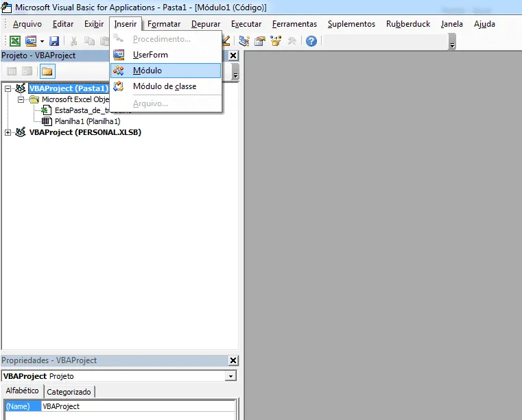
Task: Click the PERSONAL.XLSB project icon
Action: (21, 132)
